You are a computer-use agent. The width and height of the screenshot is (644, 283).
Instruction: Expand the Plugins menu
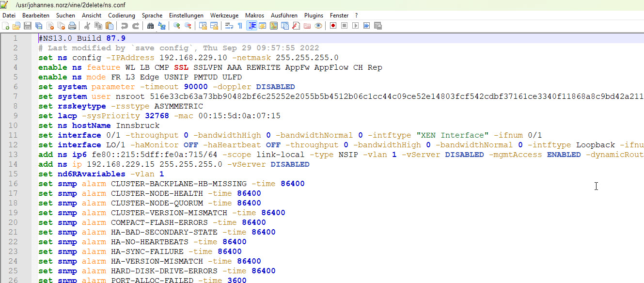click(x=314, y=16)
